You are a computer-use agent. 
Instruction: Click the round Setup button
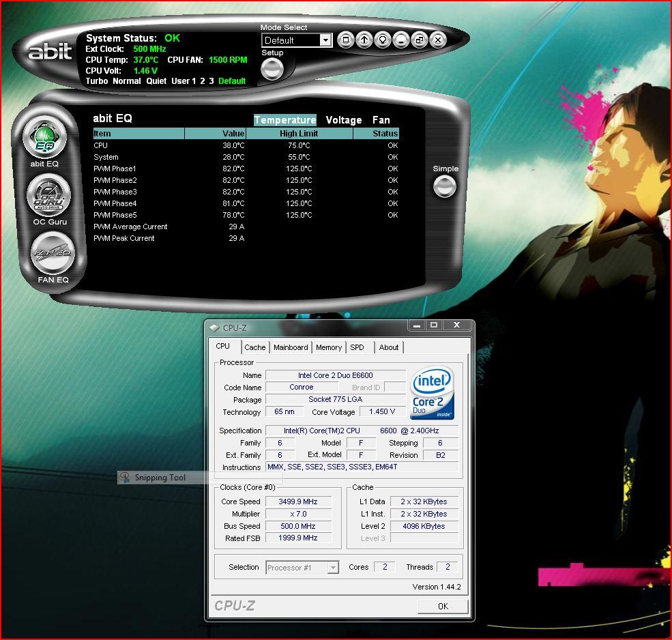pos(272,69)
